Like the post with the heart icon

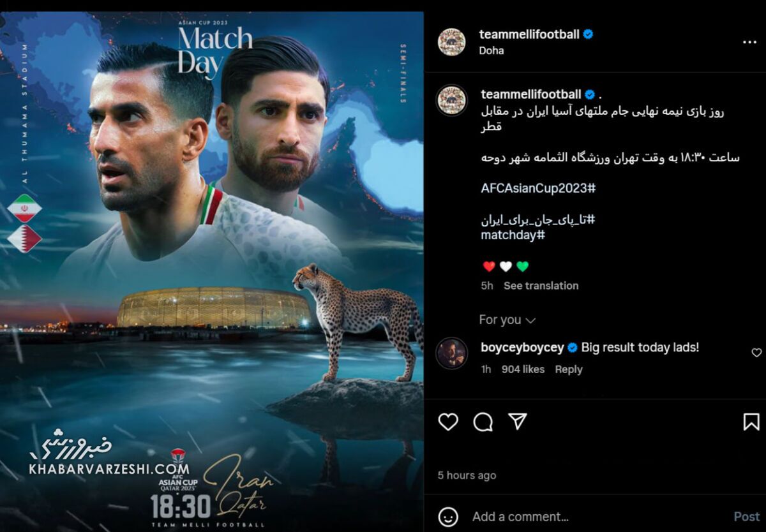448,422
